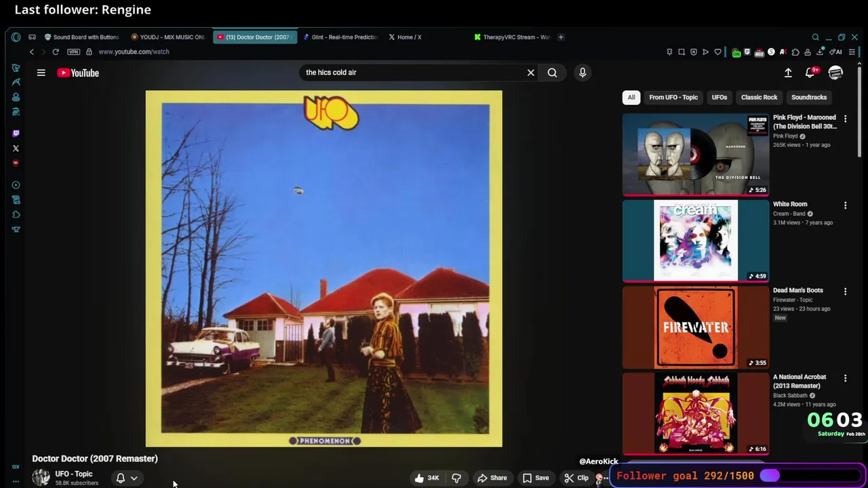The image size is (868, 488).
Task: Switch to YOUDJ - MIX MUSIC tab
Action: (x=168, y=37)
